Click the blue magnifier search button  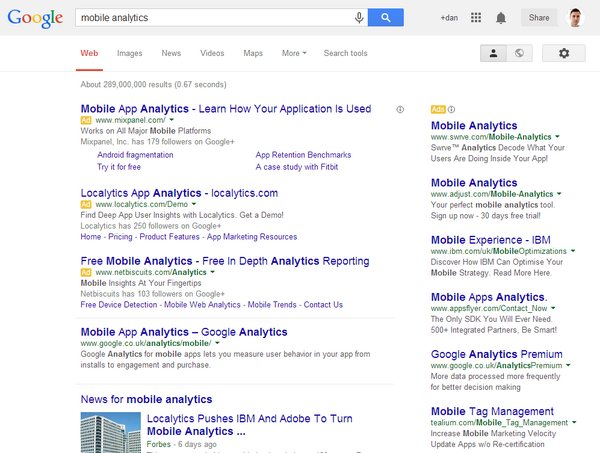tap(386, 18)
